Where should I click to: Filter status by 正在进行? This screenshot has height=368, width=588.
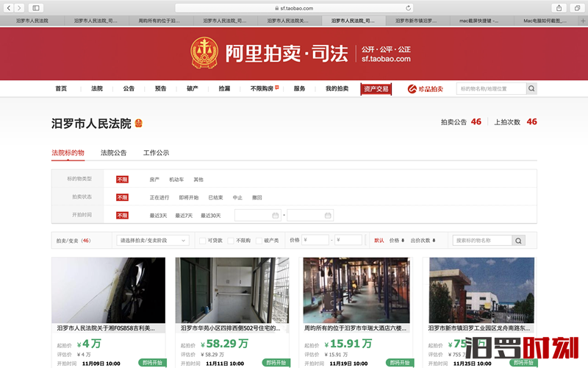[159, 197]
